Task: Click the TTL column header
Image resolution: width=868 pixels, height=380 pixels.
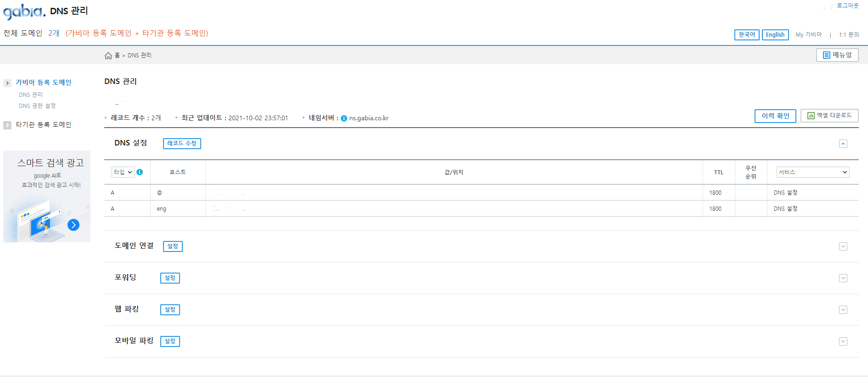Action: [719, 173]
